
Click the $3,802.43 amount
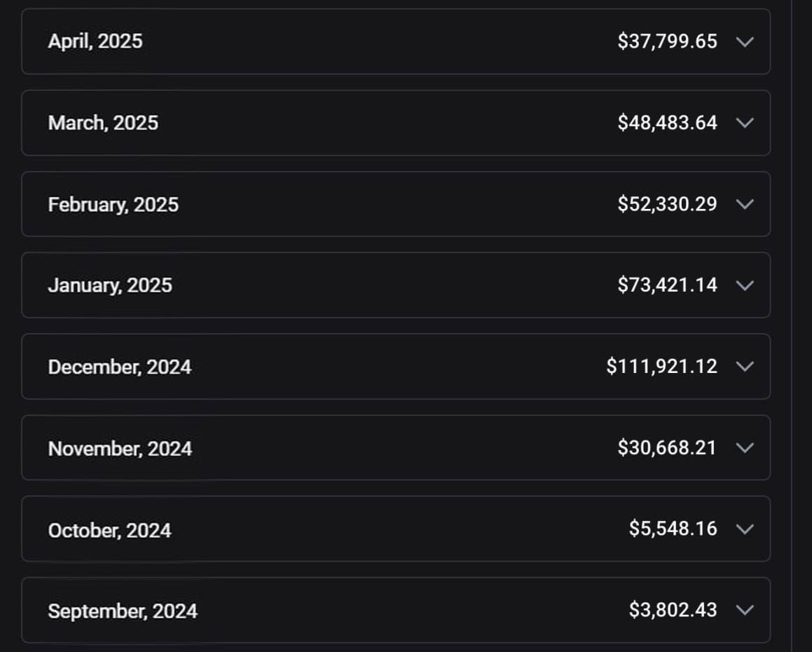tap(673, 610)
